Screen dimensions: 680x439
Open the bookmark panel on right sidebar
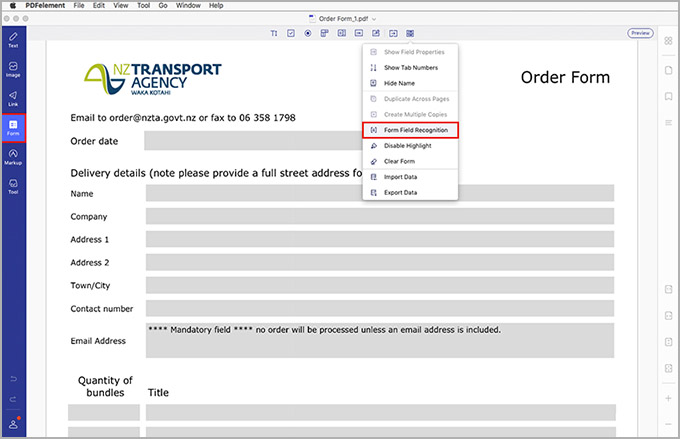[668, 96]
